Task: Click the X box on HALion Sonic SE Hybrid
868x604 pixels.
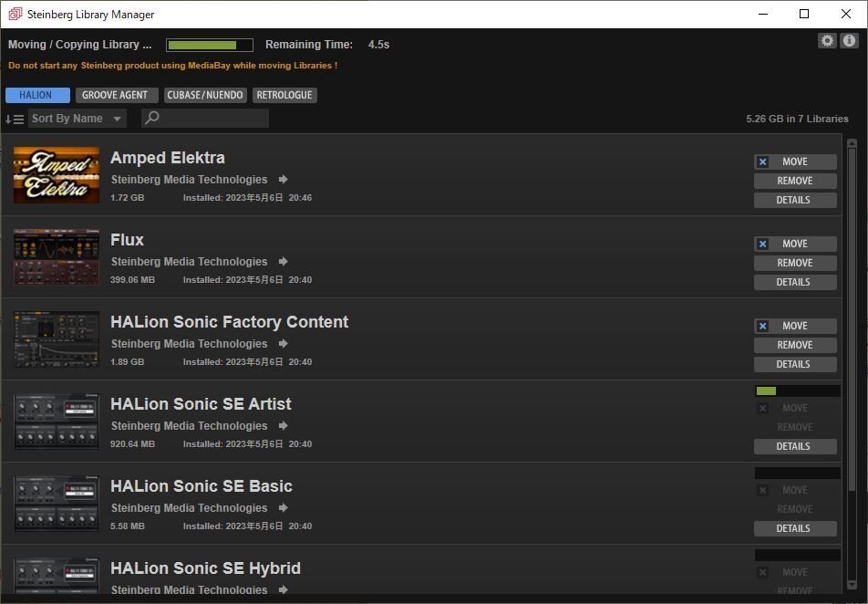Action: tap(762, 572)
